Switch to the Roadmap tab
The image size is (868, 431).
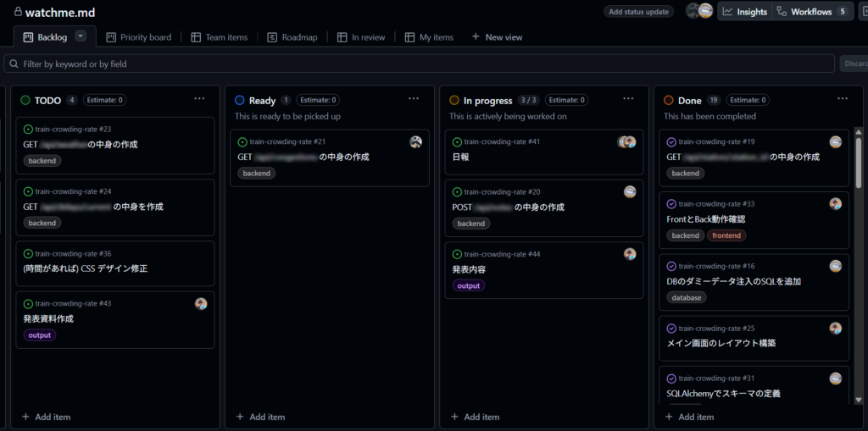pos(292,37)
